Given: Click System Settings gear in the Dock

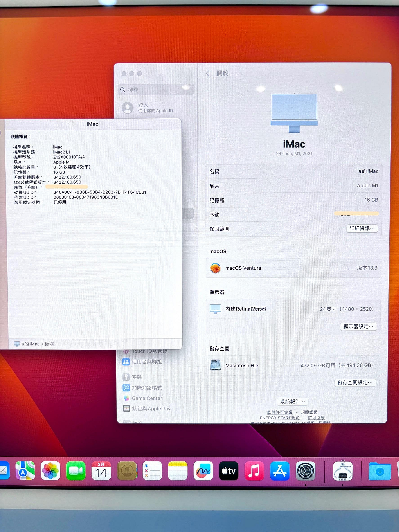Looking at the screenshot, I should pyautogui.click(x=305, y=471).
